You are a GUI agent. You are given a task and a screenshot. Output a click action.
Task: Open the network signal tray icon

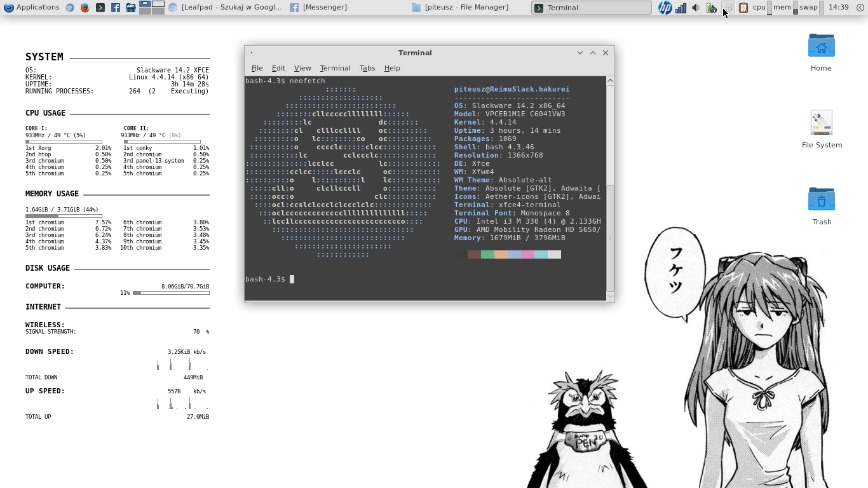click(681, 8)
